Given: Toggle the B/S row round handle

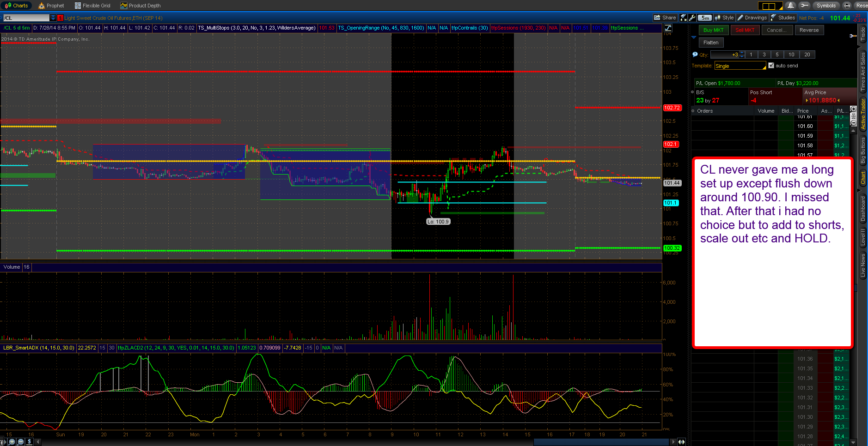Looking at the screenshot, I should [x=693, y=92].
